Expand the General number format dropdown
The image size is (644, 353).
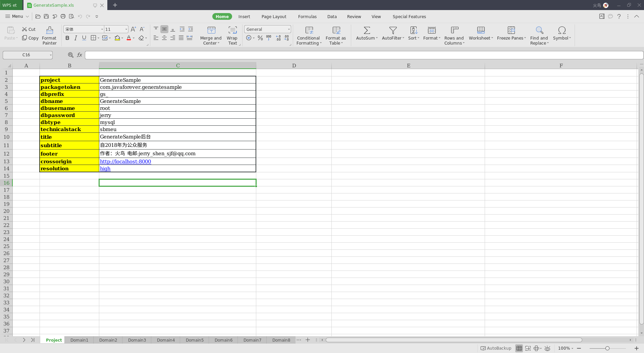288,29
